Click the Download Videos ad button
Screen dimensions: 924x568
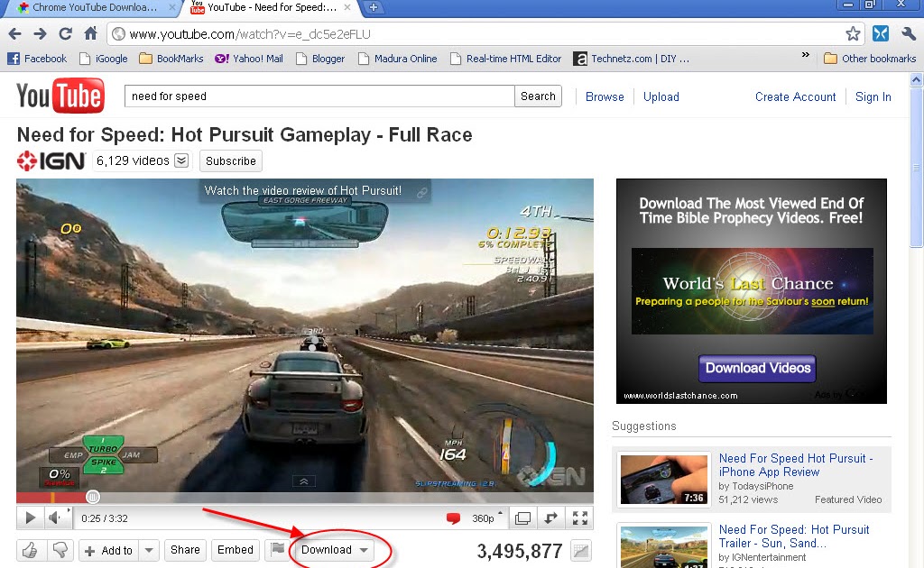[757, 368]
